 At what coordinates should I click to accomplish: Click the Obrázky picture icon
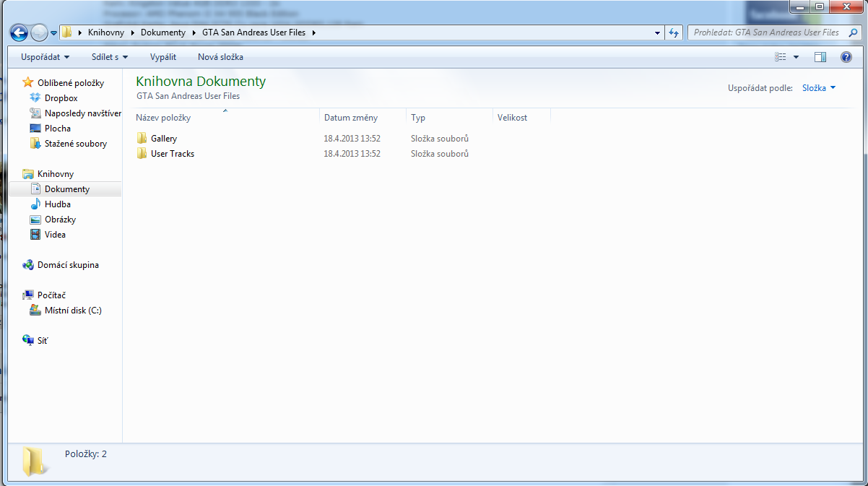click(x=35, y=219)
